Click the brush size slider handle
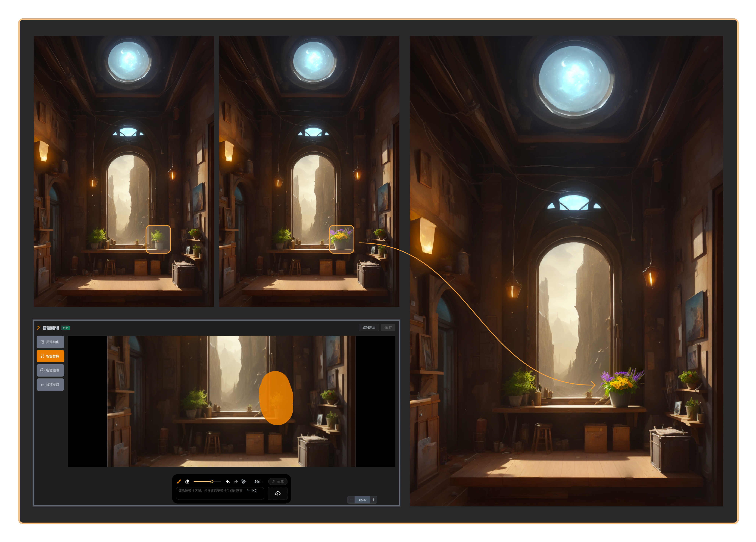Image resolution: width=756 pixels, height=542 pixels. click(212, 481)
